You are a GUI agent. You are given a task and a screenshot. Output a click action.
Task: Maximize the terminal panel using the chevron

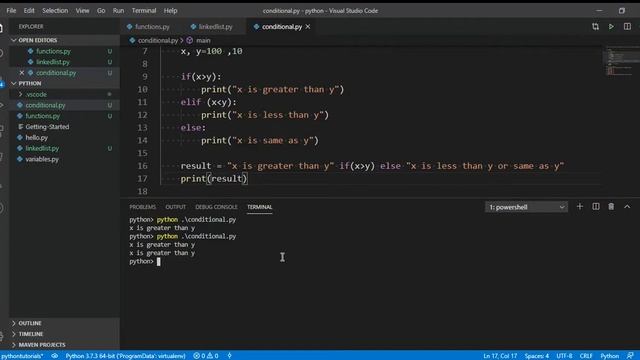627,207
